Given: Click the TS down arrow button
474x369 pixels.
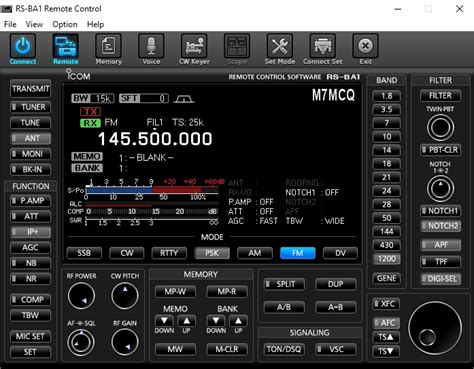Looking at the screenshot, I should click(x=386, y=351).
